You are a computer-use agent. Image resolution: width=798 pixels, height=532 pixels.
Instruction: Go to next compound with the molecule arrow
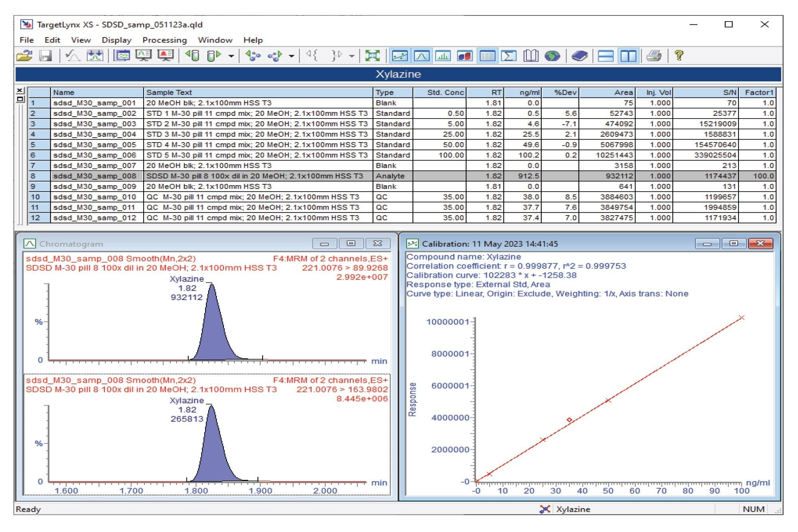click(x=275, y=56)
